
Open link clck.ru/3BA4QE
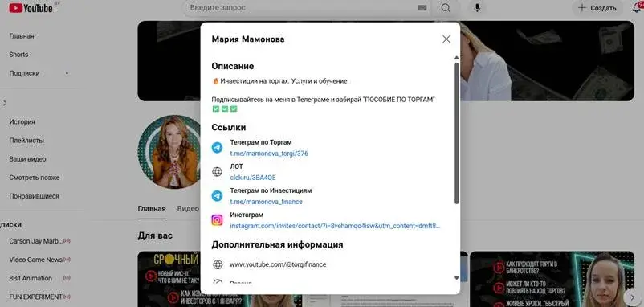coord(253,178)
